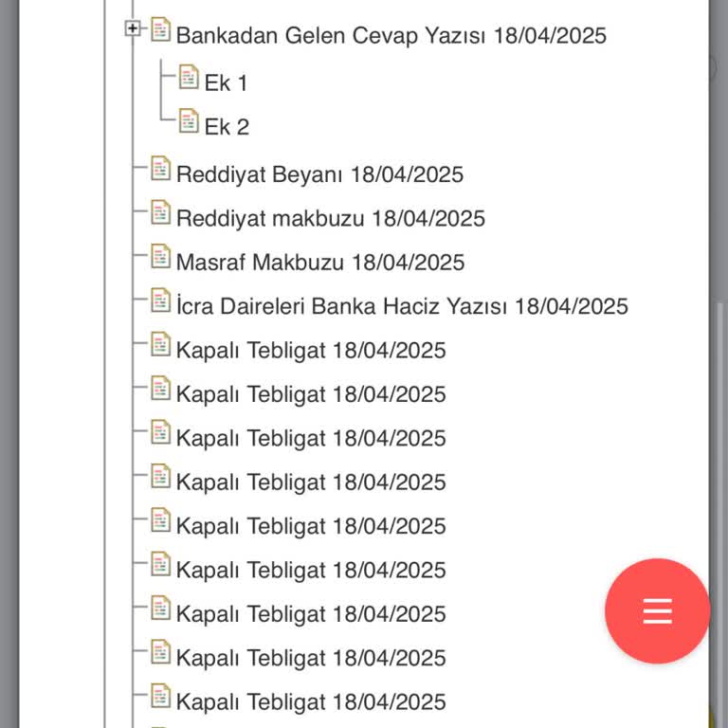Screen dimensions: 728x728
Task: Open the red floating hamburger menu button
Action: tap(658, 611)
